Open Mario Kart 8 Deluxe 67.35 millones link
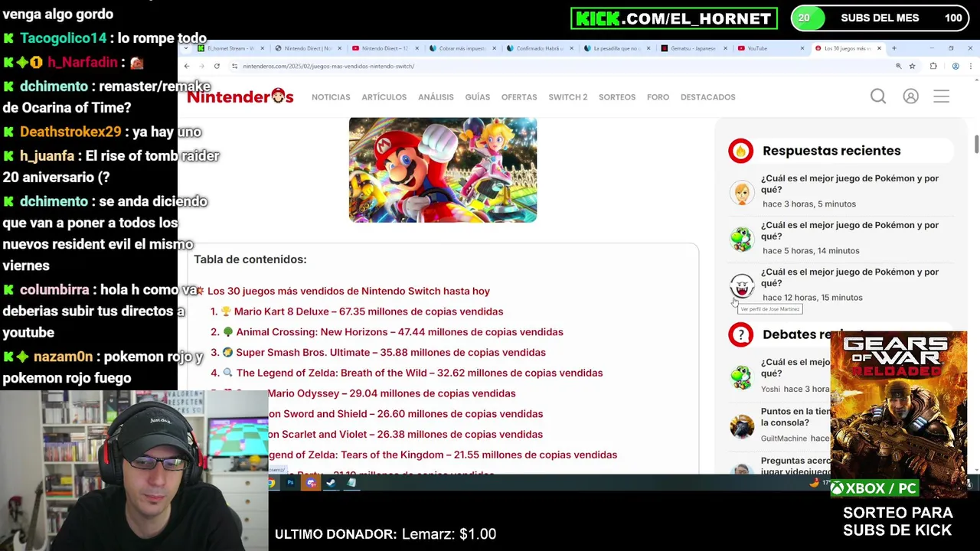 tap(368, 311)
